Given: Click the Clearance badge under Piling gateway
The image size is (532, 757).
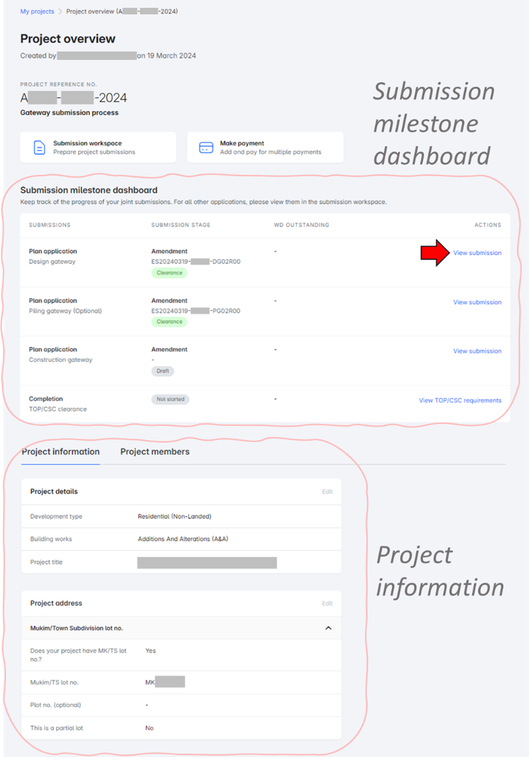Looking at the screenshot, I should pos(169,322).
